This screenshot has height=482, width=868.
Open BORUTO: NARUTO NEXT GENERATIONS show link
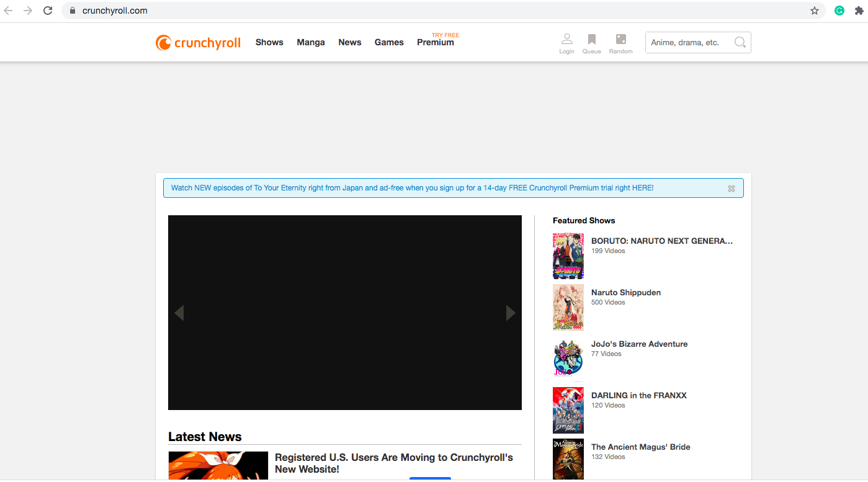(662, 241)
